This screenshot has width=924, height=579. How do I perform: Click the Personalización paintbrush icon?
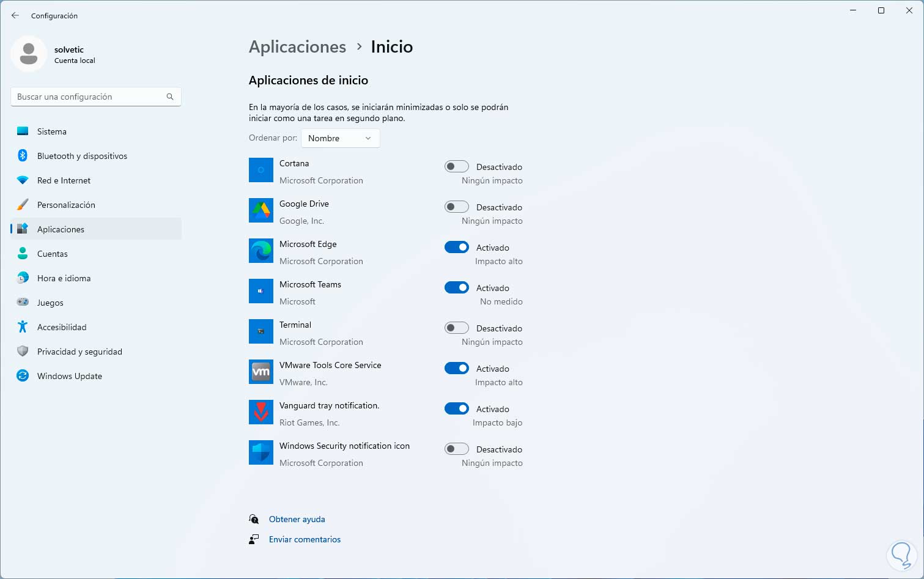(23, 205)
